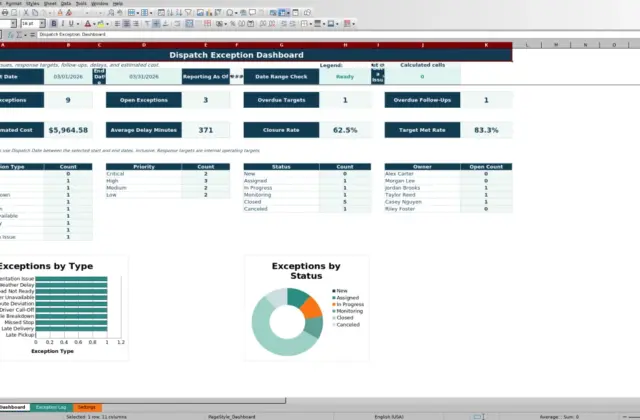This screenshot has width=640, height=420.
Task: Toggle Center Vertically alignment
Action: 156,24
